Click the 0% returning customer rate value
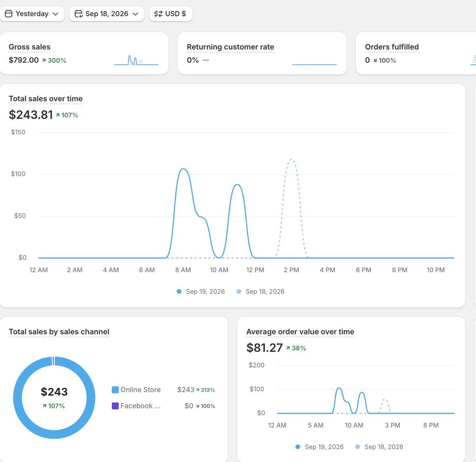 click(193, 60)
